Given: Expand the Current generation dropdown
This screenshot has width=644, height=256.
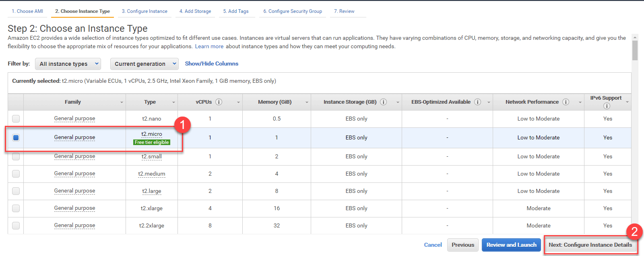Looking at the screenshot, I should coord(144,64).
